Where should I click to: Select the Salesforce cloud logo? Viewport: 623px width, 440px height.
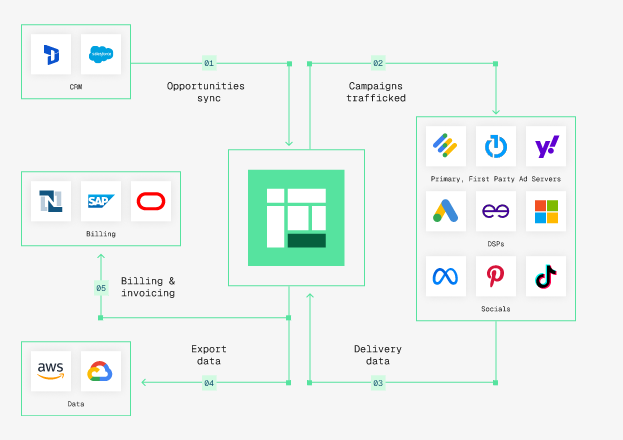coord(101,54)
